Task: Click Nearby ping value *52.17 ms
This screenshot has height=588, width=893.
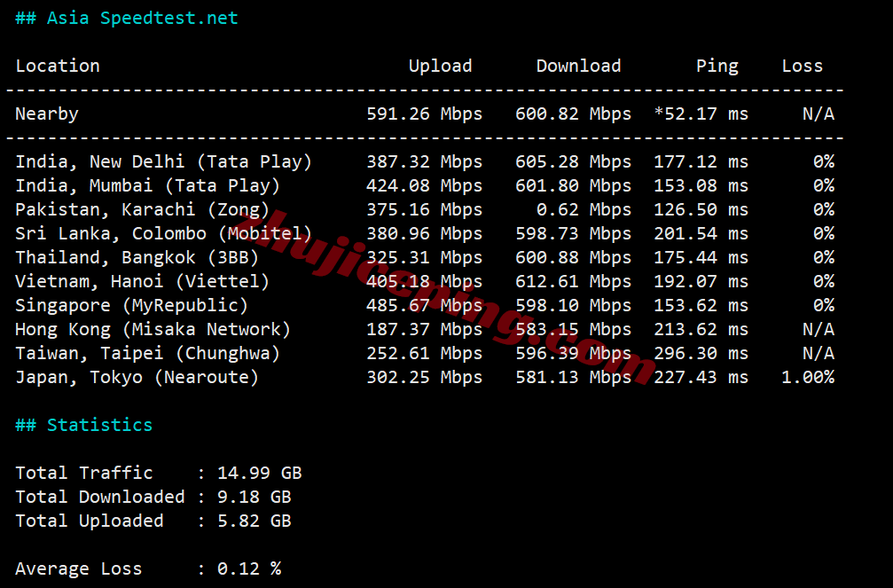Action: click(701, 114)
